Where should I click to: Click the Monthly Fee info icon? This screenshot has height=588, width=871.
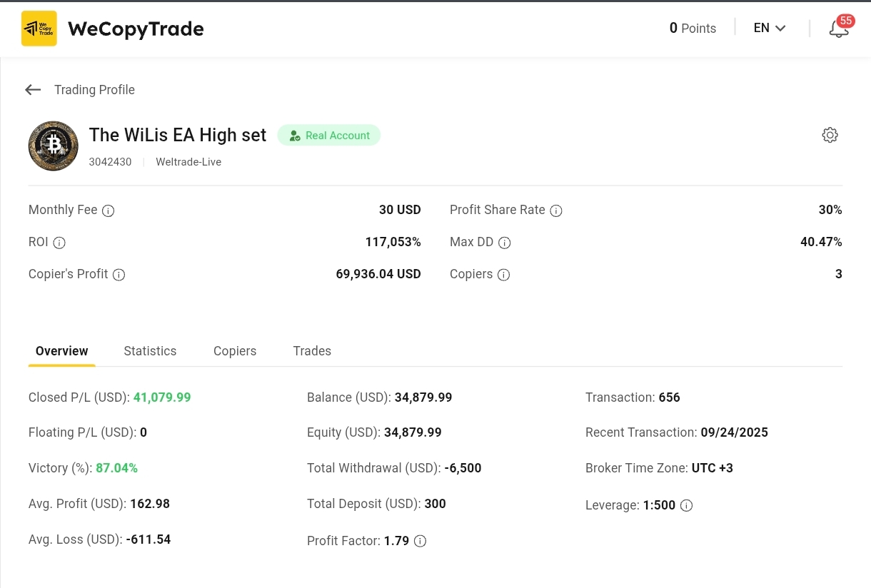109,211
